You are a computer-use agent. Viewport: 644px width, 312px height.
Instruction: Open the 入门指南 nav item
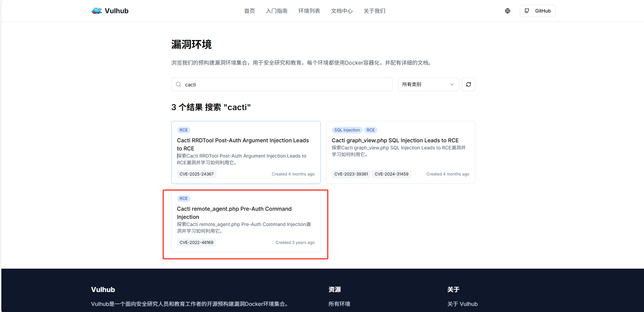pos(277,11)
